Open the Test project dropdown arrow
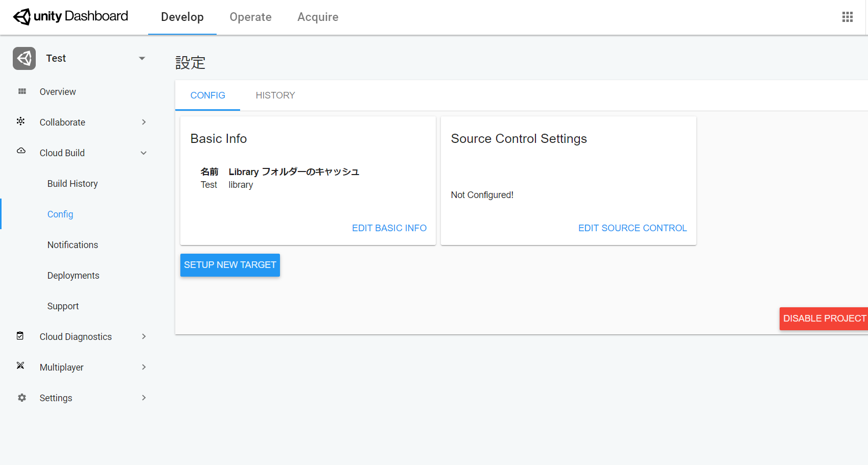Image resolution: width=868 pixels, height=465 pixels. coord(142,58)
